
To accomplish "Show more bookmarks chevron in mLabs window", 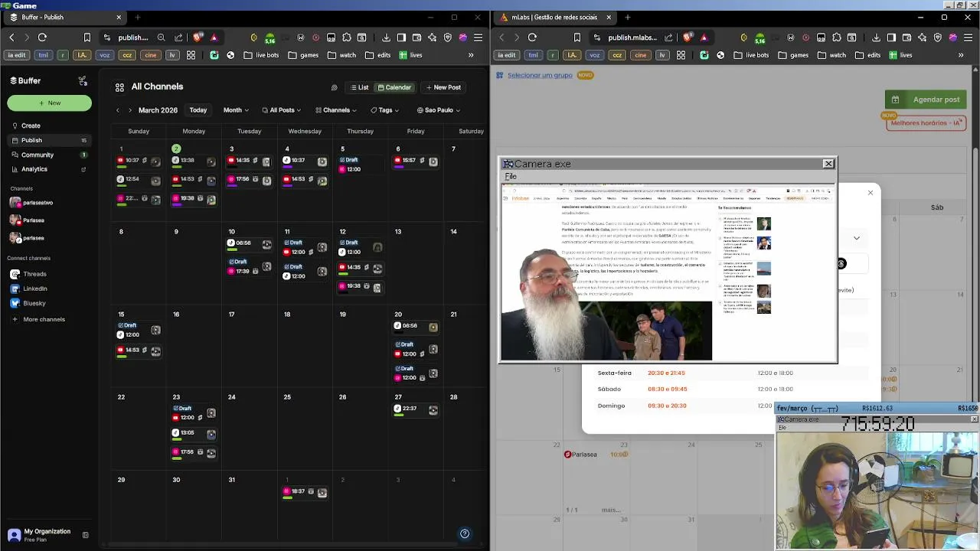I will point(961,55).
